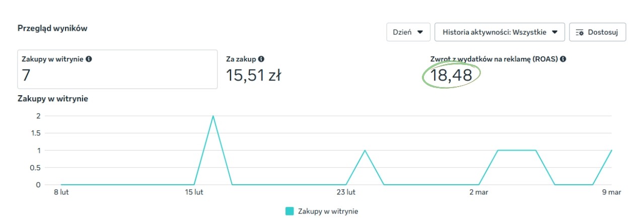Click chart peak just after 23 lut

click(365, 151)
